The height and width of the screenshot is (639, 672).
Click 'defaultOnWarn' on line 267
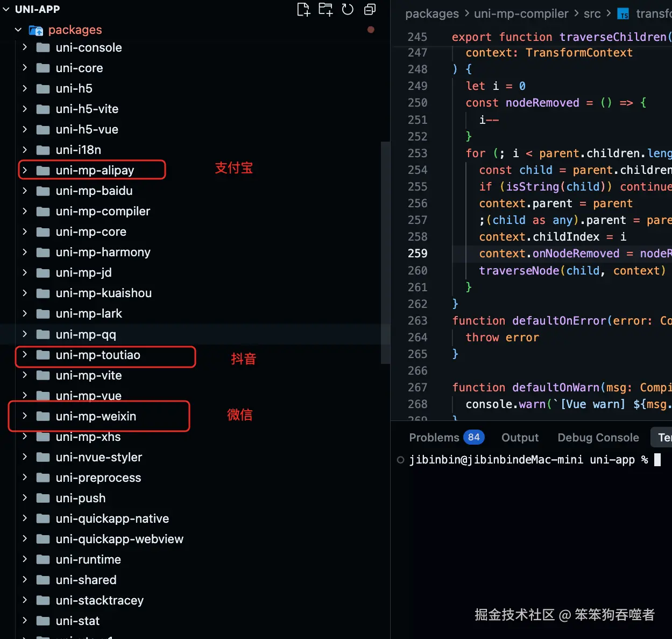click(556, 388)
